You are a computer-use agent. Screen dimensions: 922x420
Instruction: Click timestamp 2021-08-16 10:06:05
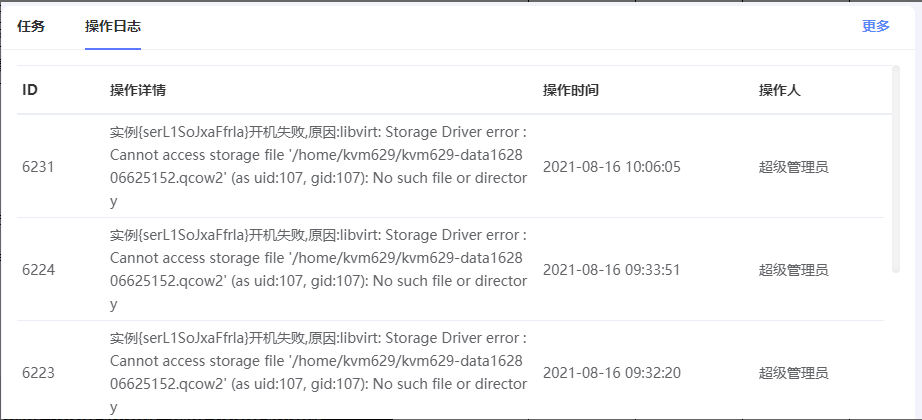(612, 167)
